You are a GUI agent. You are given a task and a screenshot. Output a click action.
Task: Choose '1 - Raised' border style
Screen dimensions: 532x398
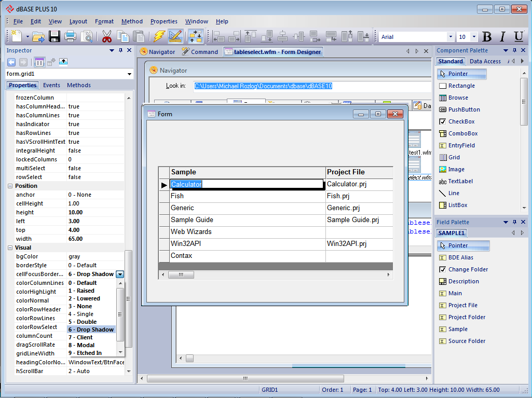coord(91,291)
